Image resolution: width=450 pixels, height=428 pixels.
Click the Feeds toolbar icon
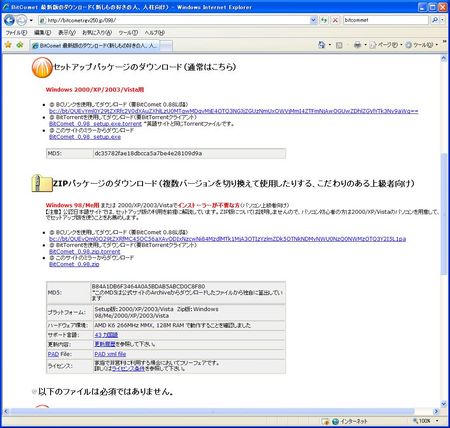pyautogui.click(x=339, y=45)
